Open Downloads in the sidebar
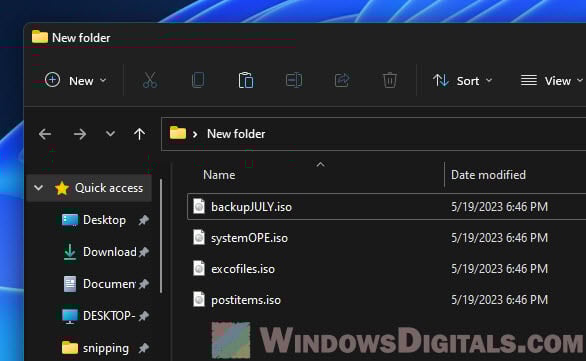This screenshot has width=586, height=361. click(x=110, y=252)
